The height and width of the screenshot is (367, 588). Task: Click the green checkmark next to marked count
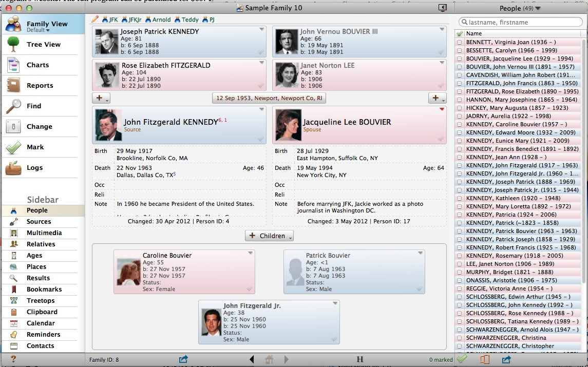point(462,359)
